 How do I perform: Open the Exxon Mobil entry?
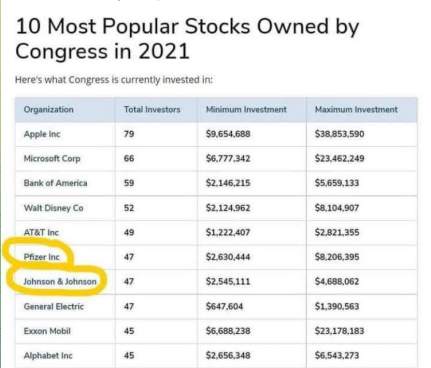pos(47,331)
